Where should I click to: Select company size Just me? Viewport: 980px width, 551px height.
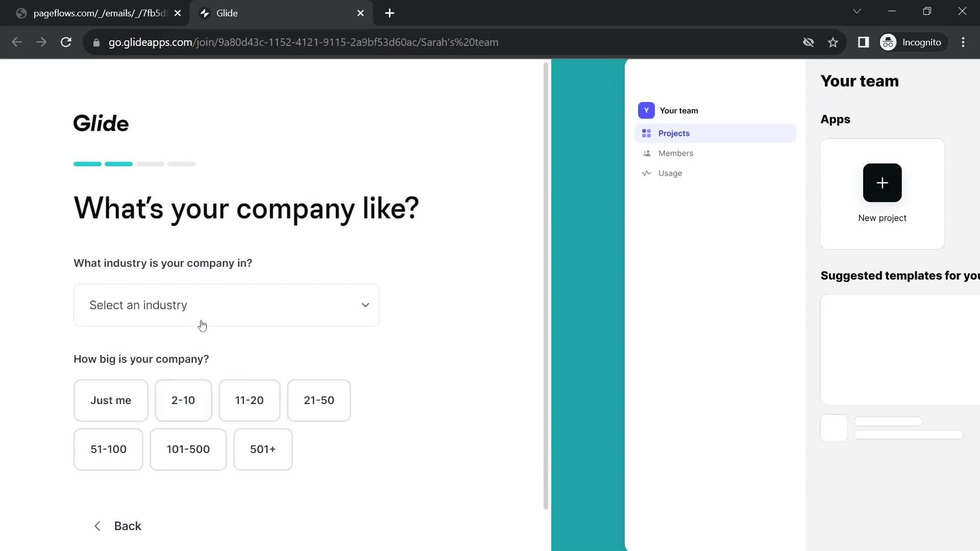110,400
